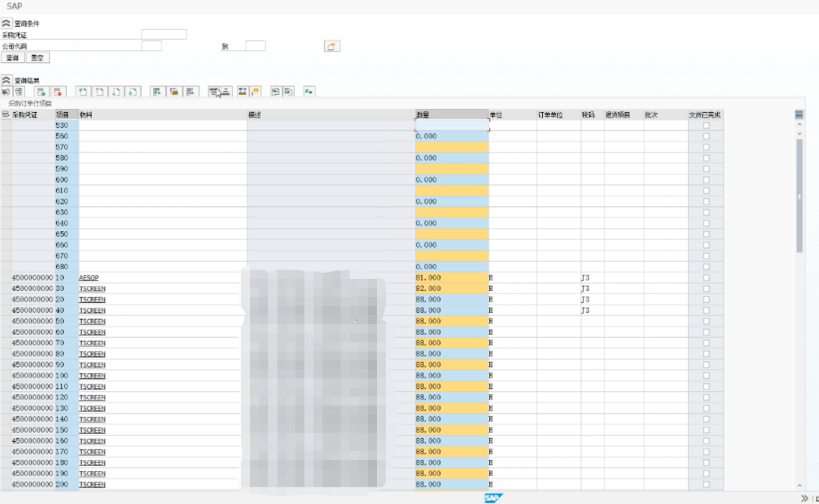Click the fourth page-arrow icon

coord(133,92)
